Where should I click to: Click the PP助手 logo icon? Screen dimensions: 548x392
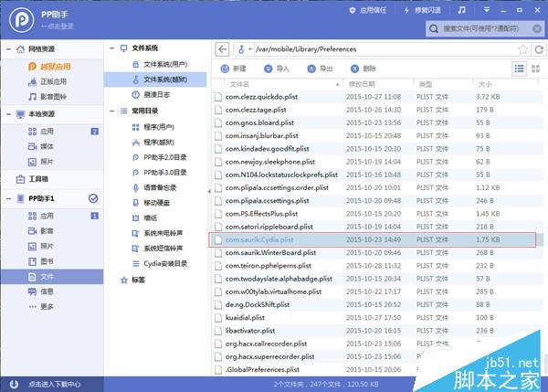coord(21,20)
